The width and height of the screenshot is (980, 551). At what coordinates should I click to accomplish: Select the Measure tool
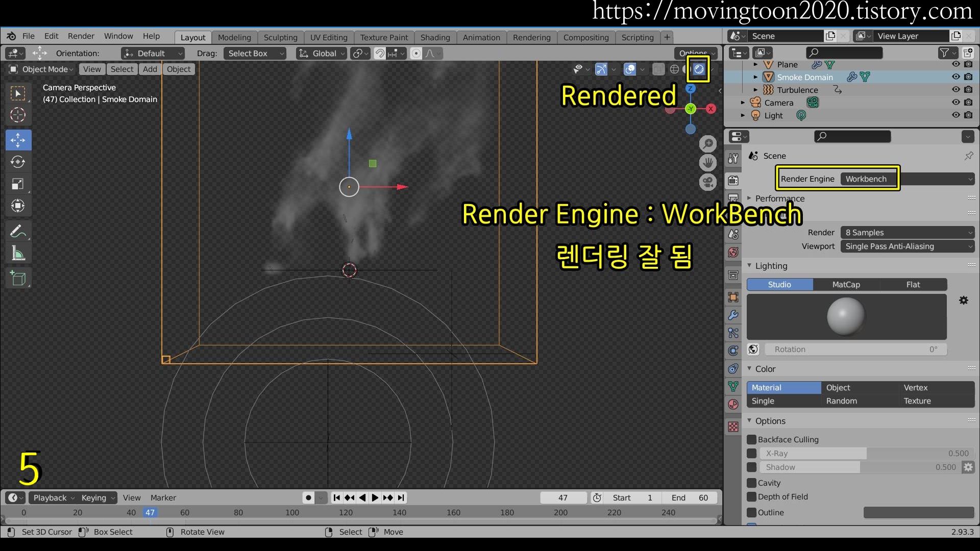tap(18, 253)
